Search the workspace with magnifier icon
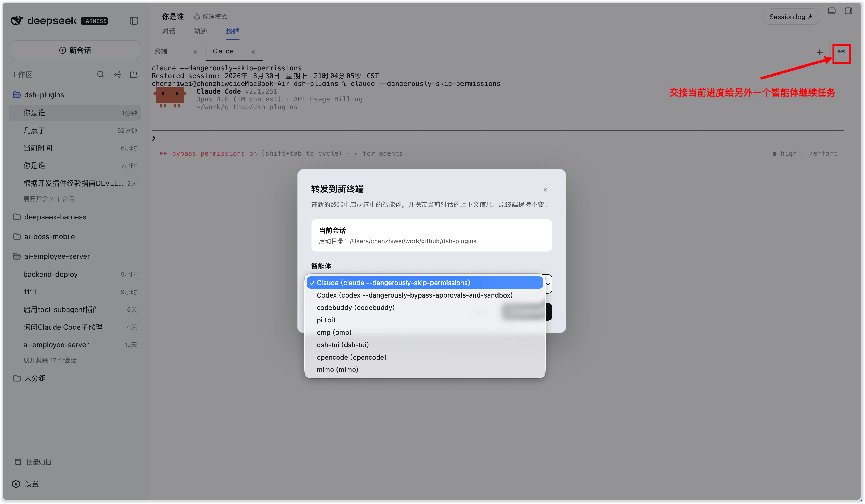Screen dimensions: 865x504 (x=101, y=75)
